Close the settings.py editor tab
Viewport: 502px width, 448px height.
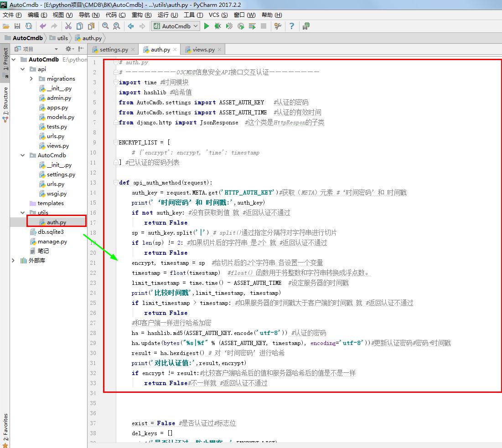(x=133, y=50)
